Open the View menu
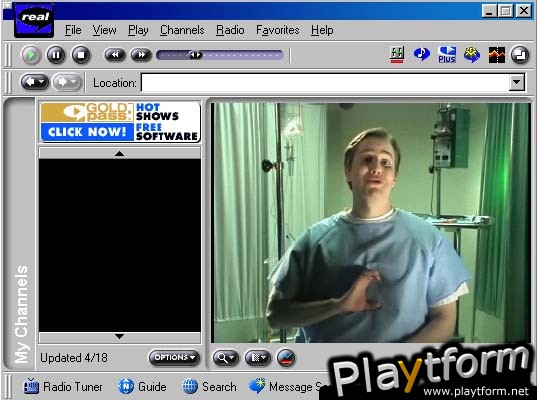 pyautogui.click(x=104, y=30)
